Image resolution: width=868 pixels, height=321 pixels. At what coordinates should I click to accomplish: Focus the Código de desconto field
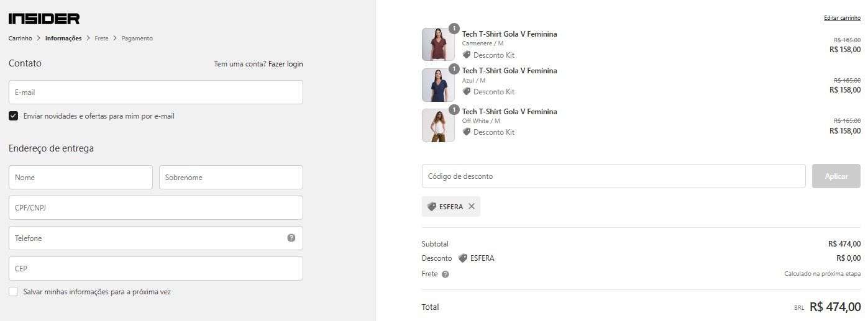coord(614,176)
